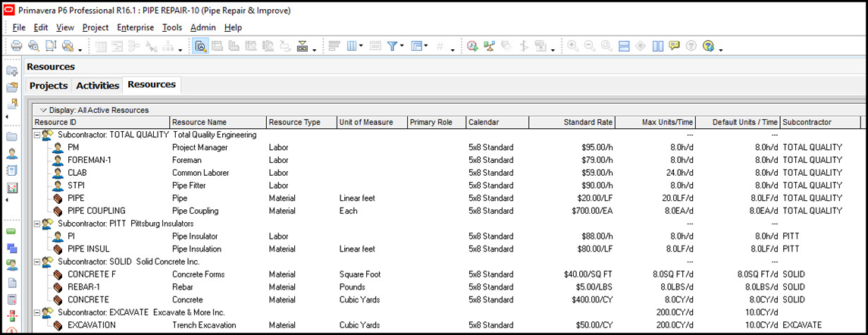
Task: Select the Resources tab
Action: [x=152, y=85]
